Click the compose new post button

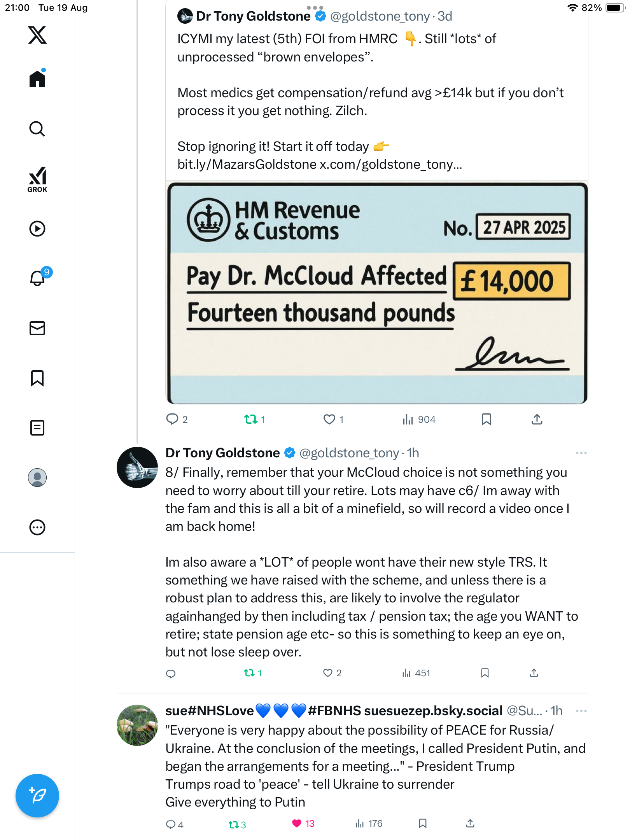click(37, 796)
